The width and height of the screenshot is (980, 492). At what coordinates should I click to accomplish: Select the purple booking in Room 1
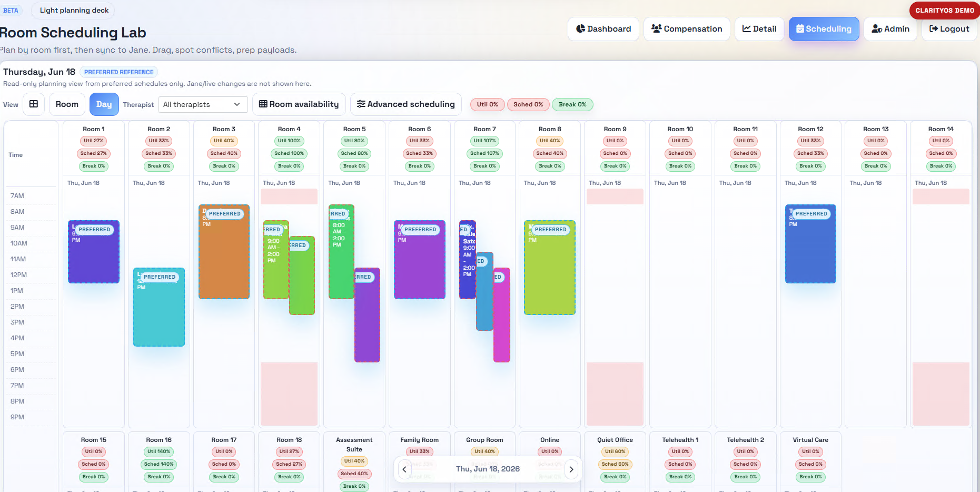94,252
